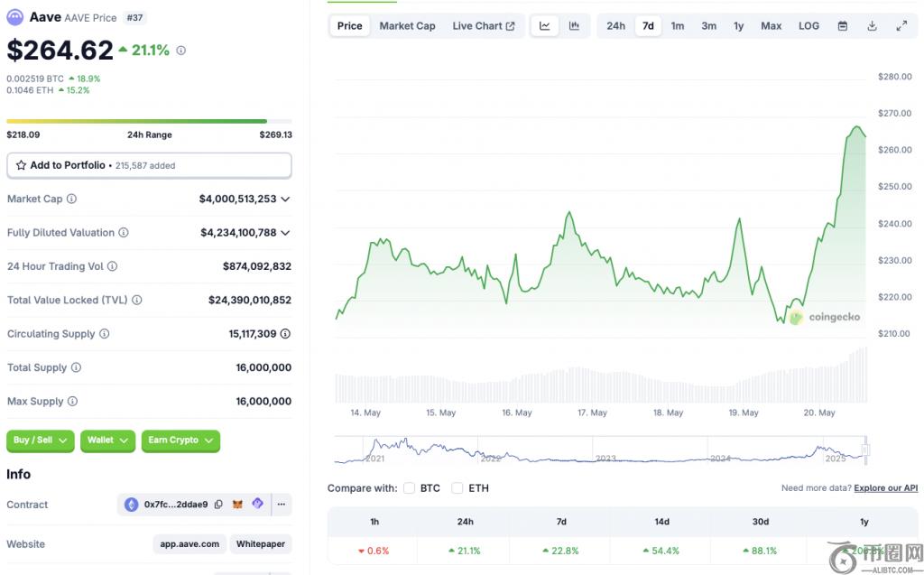This screenshot has height=575, width=924.
Task: Click the star icon in Add to Portfolio
Action: pyautogui.click(x=22, y=165)
